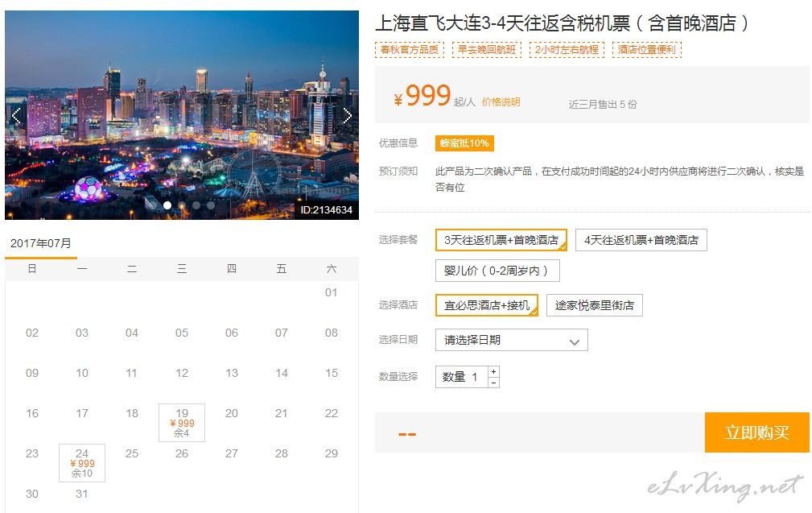Pick July 24 priced ¥999

pyautogui.click(x=82, y=463)
